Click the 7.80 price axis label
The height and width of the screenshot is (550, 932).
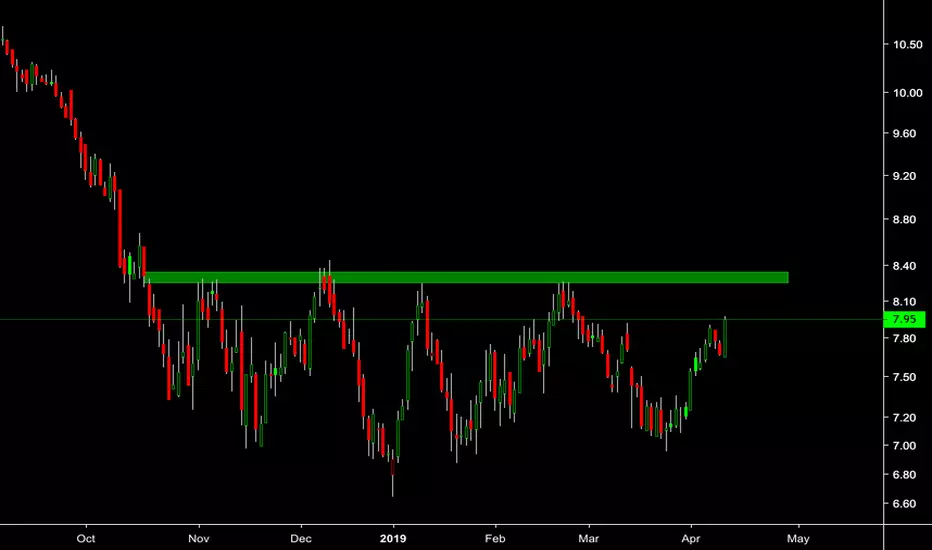[x=904, y=338]
